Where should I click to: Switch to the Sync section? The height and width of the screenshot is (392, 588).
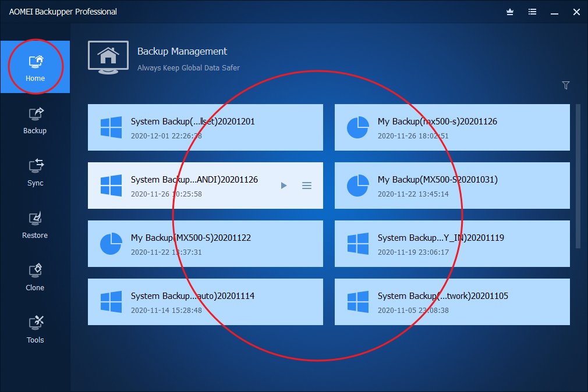pos(36,172)
